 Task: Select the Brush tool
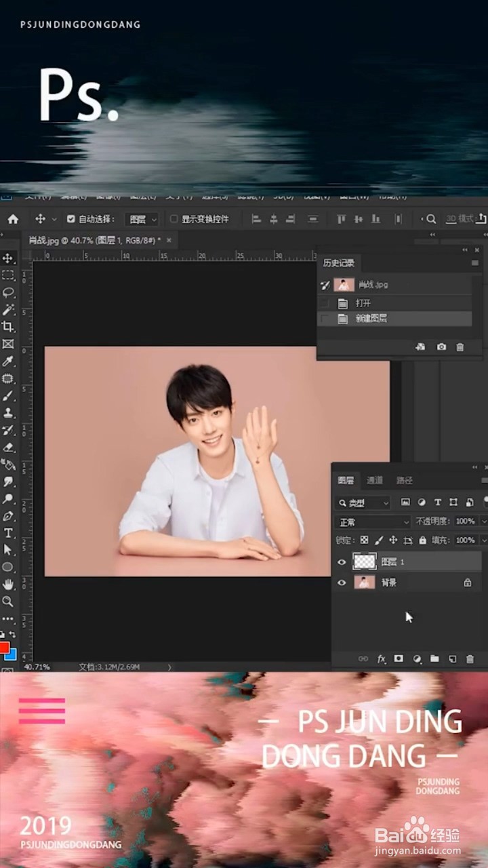(8, 395)
